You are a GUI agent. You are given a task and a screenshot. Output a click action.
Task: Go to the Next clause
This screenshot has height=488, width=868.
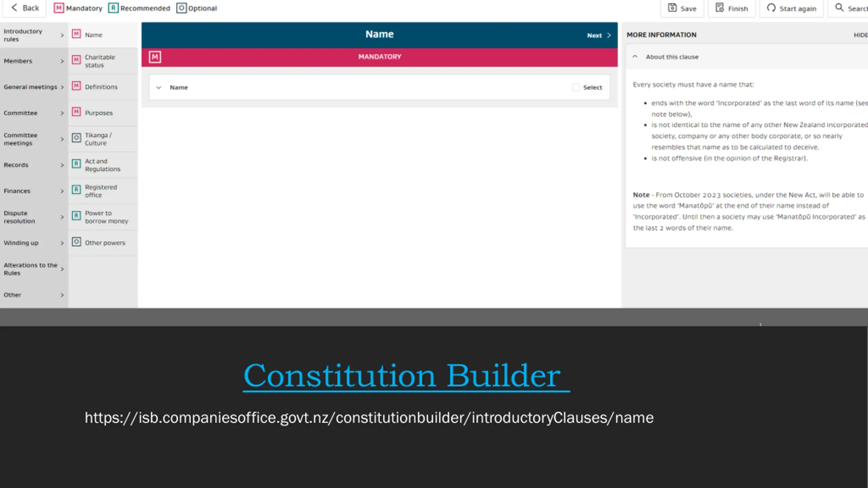599,35
